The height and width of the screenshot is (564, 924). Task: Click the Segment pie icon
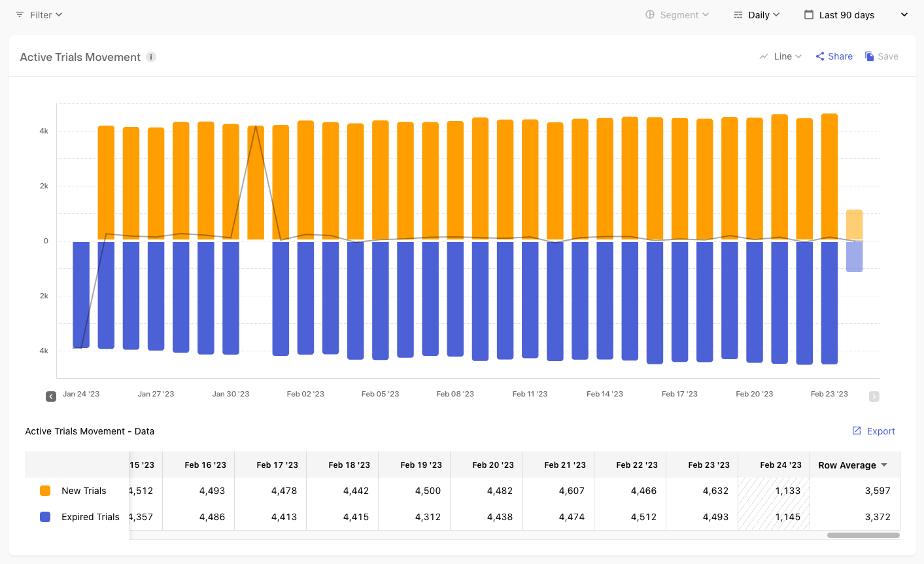tap(650, 14)
